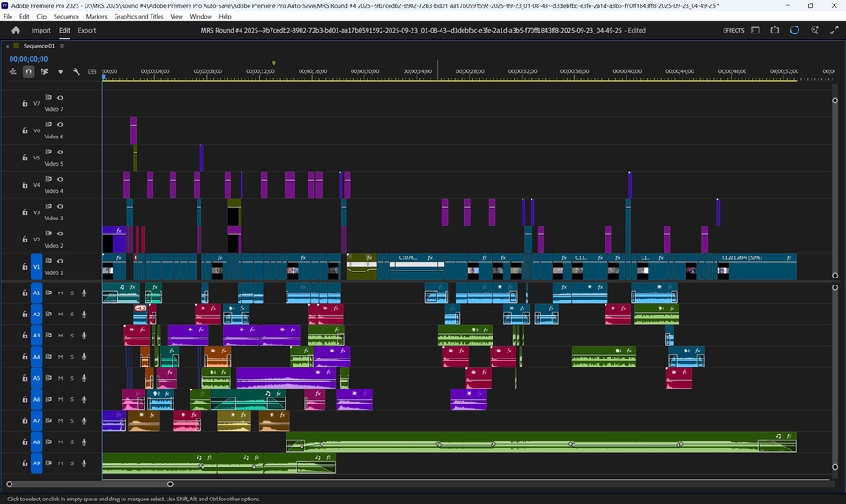Open the Quick Export share icon
The image size is (846, 504).
[775, 30]
